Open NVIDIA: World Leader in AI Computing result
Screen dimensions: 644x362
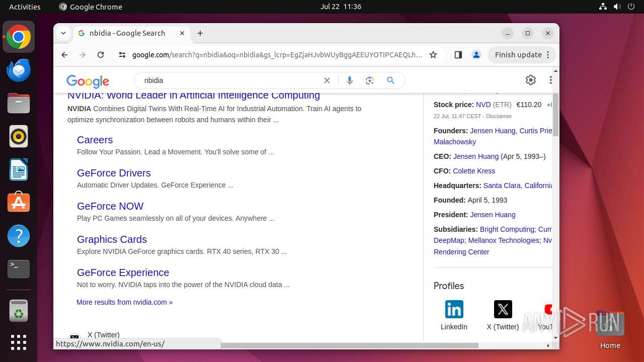tap(194, 95)
